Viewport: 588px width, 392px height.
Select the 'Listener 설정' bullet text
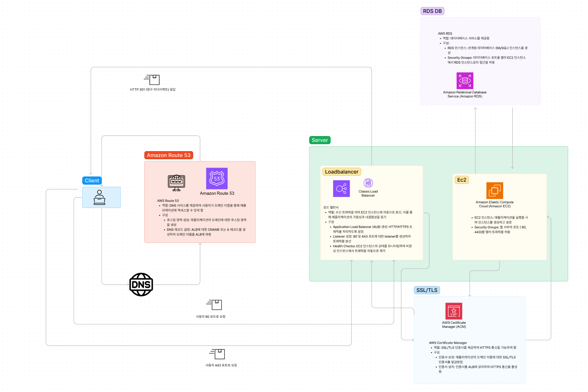(x=372, y=239)
